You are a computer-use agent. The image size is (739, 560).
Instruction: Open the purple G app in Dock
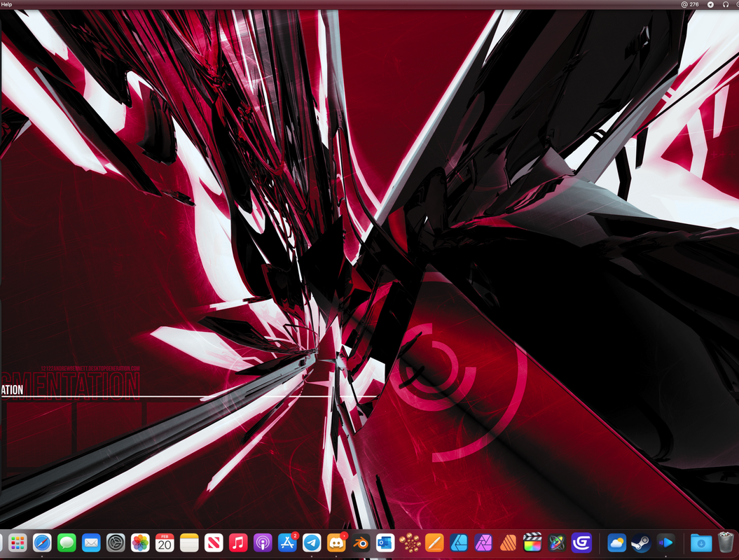581,543
